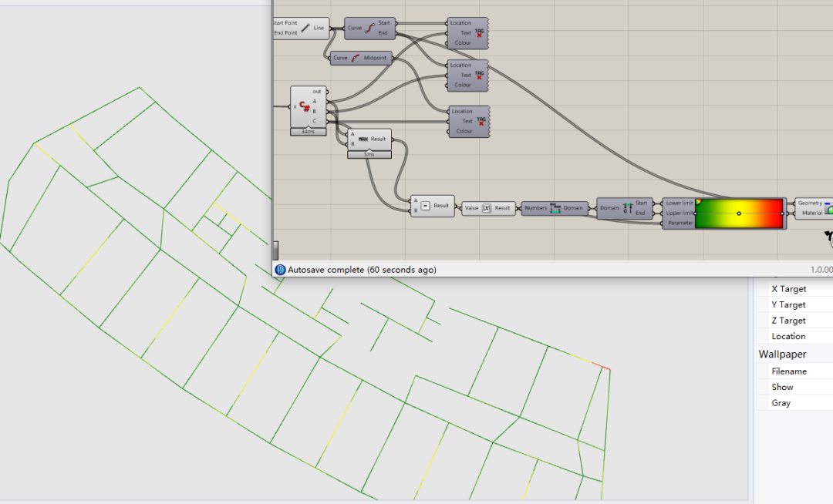Select the Subtraction component minus icon
The image size is (833, 504).
click(425, 205)
